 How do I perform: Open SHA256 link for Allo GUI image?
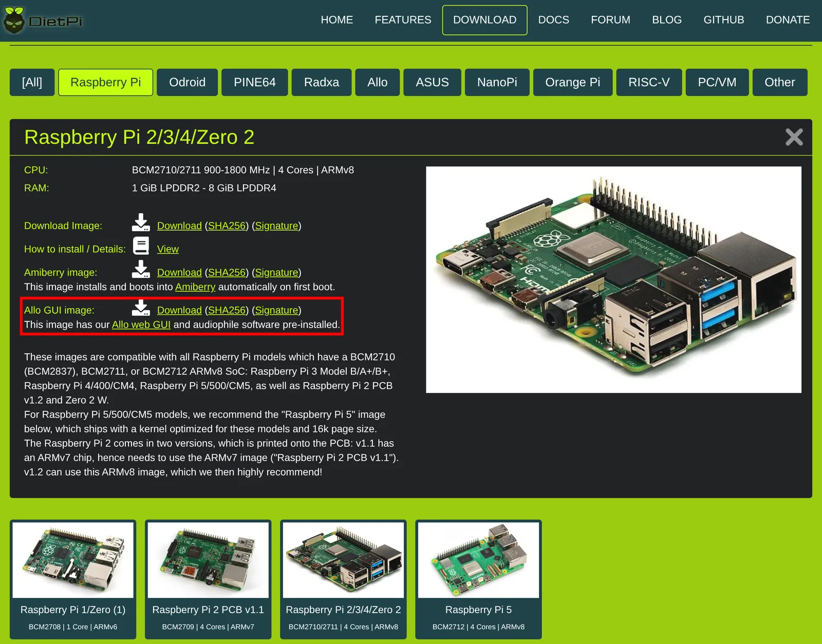tap(227, 310)
